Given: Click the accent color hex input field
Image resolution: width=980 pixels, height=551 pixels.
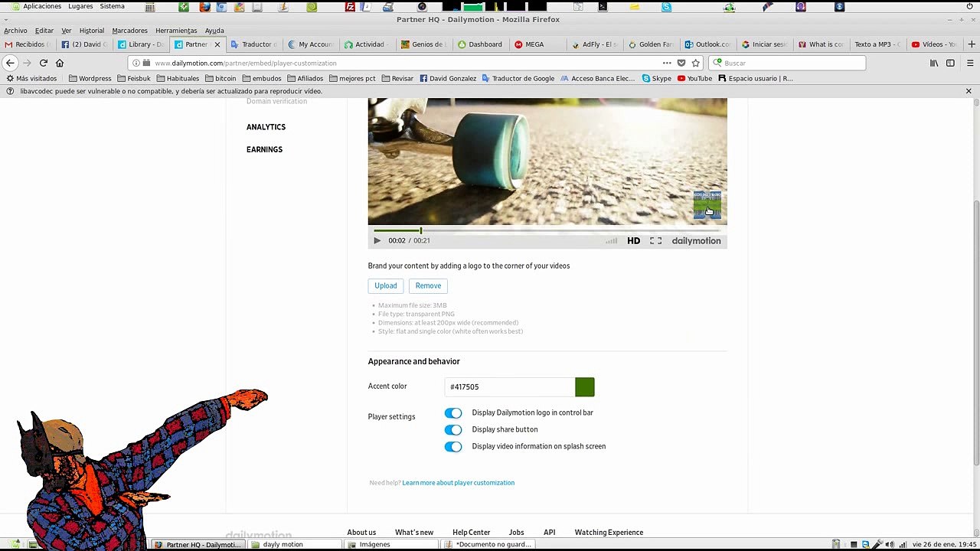Looking at the screenshot, I should coord(510,387).
